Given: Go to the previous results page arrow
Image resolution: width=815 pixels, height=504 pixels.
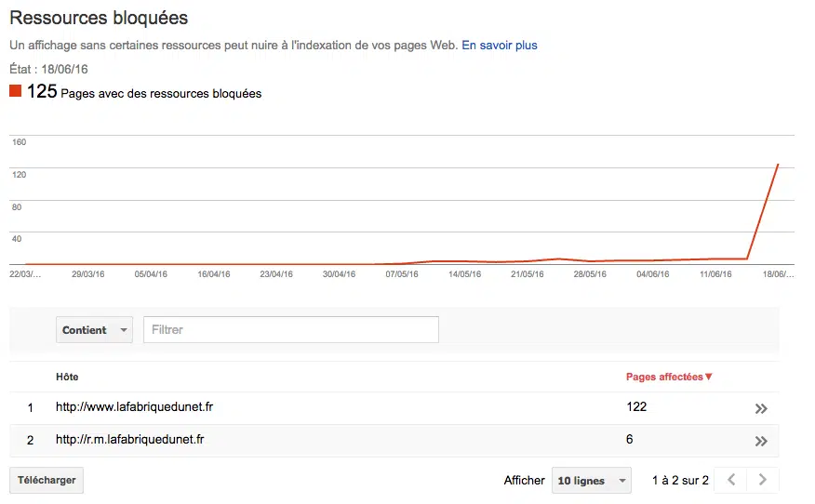Looking at the screenshot, I should point(731,480).
